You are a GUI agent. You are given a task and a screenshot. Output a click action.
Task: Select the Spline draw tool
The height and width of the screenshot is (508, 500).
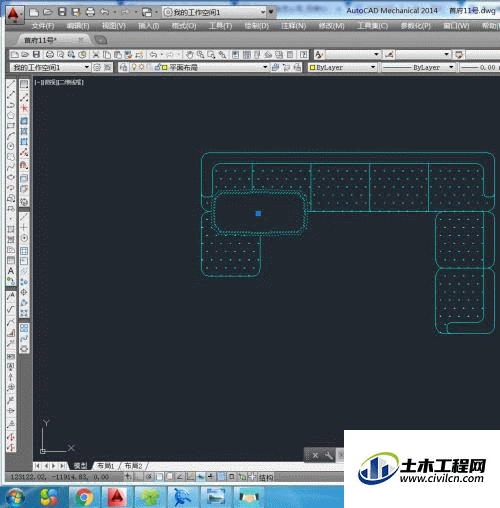click(11, 167)
